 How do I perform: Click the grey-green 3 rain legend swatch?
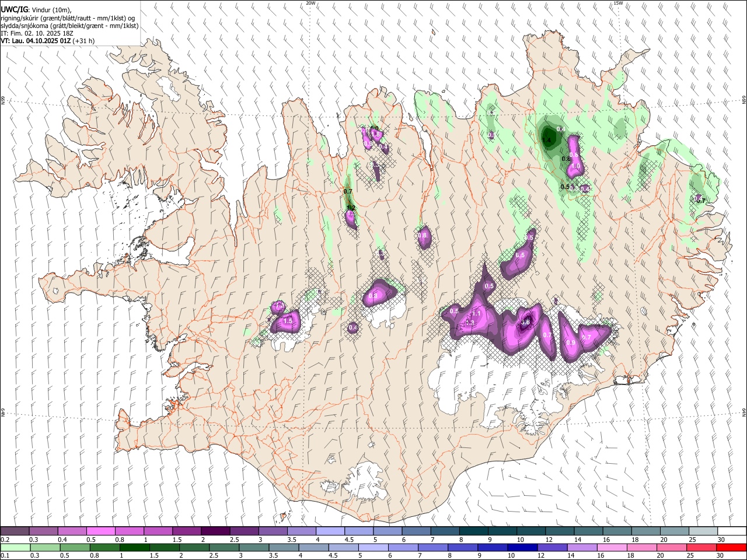254,547
